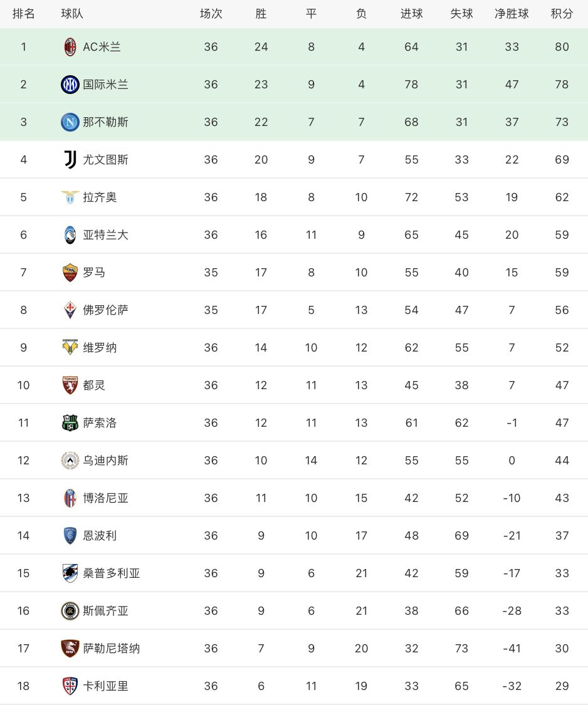Click the 拉齐奥 eagle crest

pos(70,197)
